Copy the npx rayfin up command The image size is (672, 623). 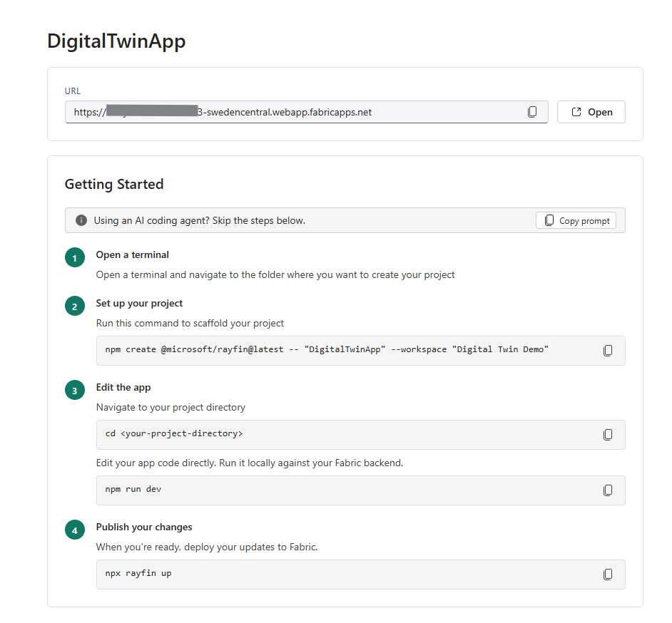click(607, 575)
